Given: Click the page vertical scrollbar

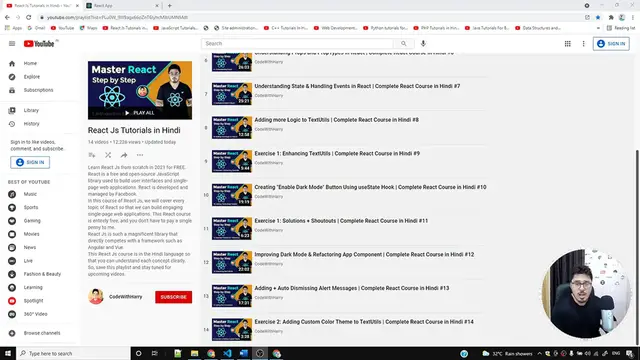Looking at the screenshot, I should (x=637, y=247).
